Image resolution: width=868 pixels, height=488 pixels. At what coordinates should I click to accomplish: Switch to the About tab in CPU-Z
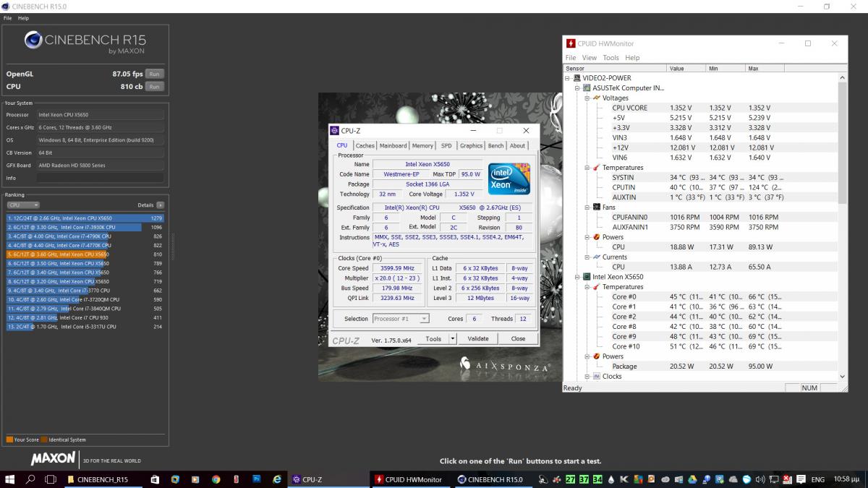[x=518, y=145]
